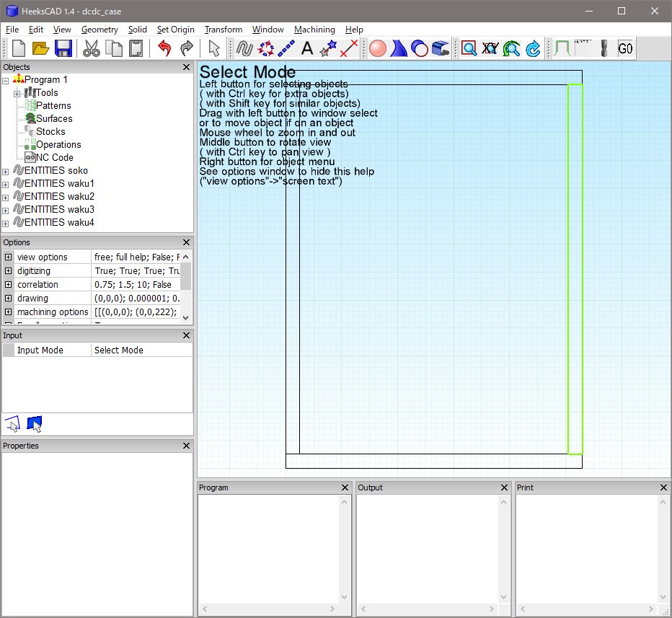Click the magnifying glass zoom icon
Viewport: 672px width, 618px height.
[469, 48]
